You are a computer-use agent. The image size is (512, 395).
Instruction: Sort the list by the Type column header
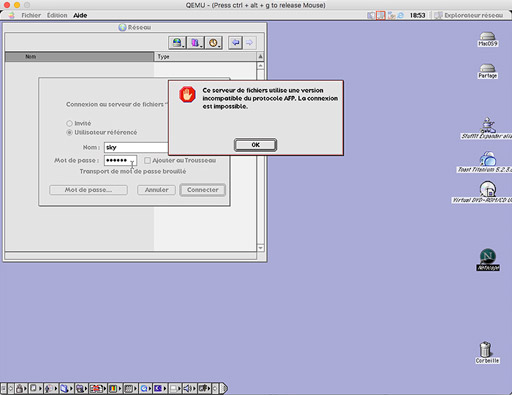coord(205,57)
